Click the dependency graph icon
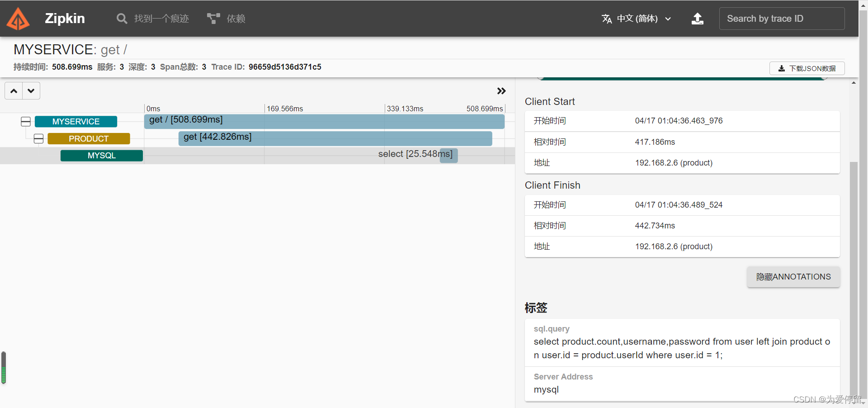The width and height of the screenshot is (868, 408). (x=213, y=19)
